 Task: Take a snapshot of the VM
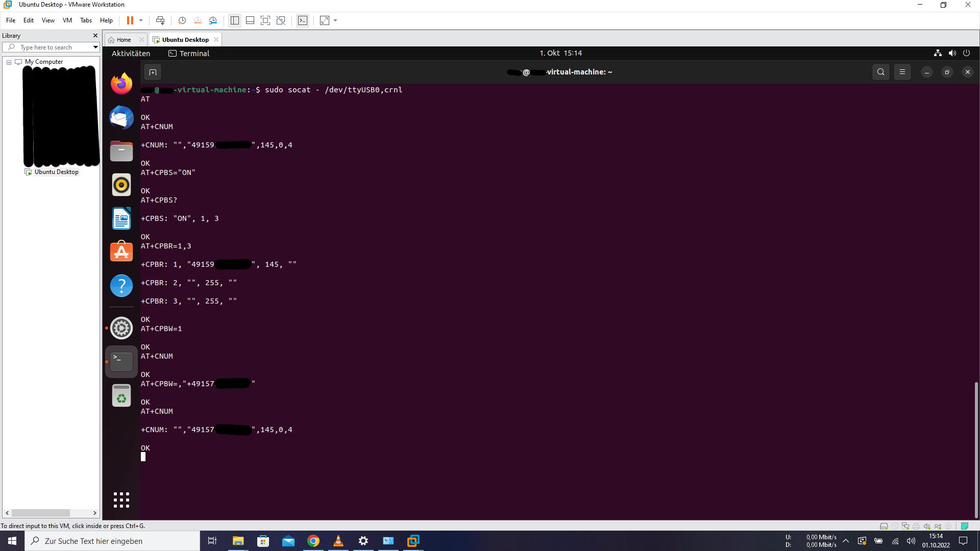click(x=182, y=20)
